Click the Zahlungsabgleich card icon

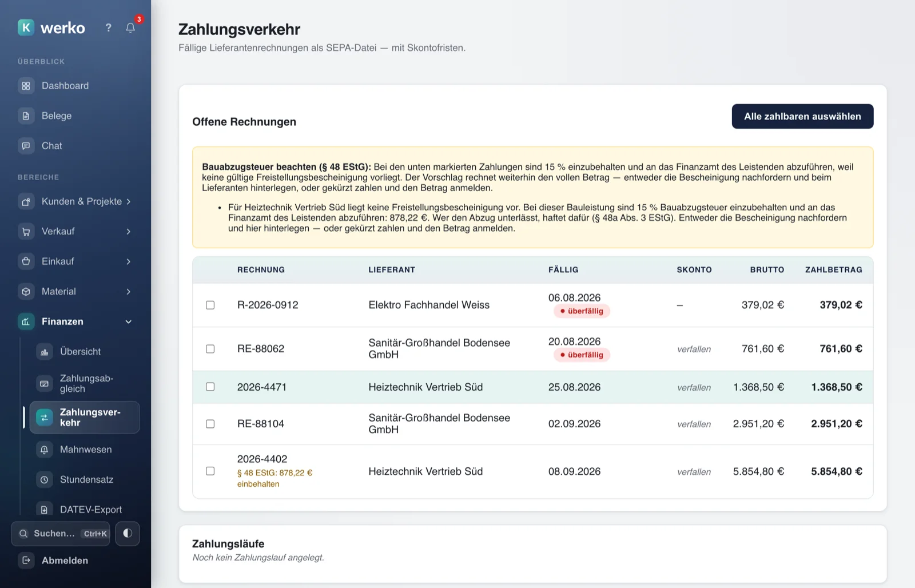pyautogui.click(x=44, y=383)
